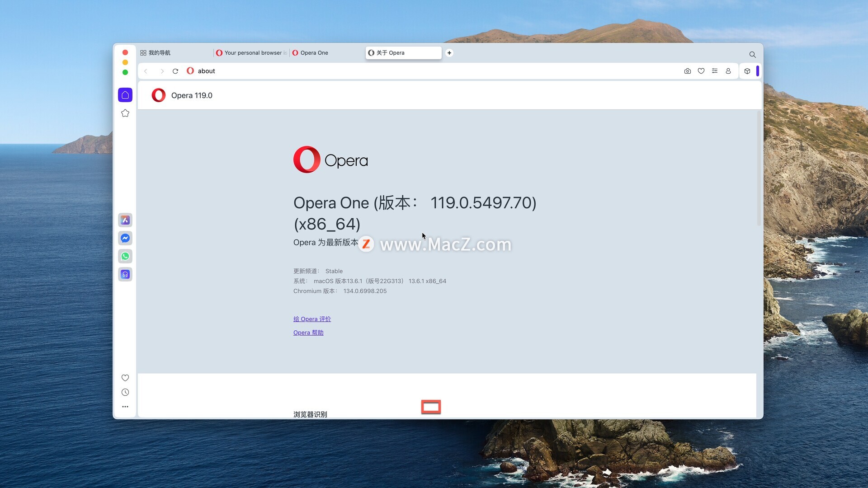This screenshot has height=488, width=868.
Task: Open history clock icon in sidebar
Action: click(125, 392)
